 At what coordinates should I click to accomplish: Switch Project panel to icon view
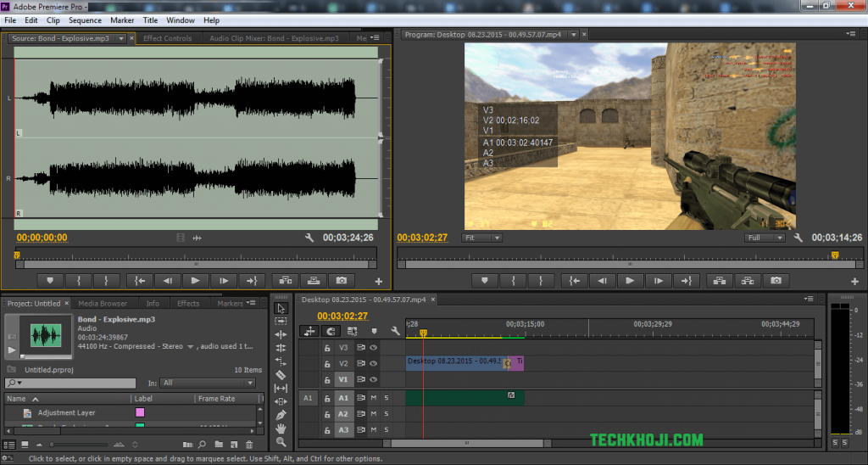pos(25,445)
